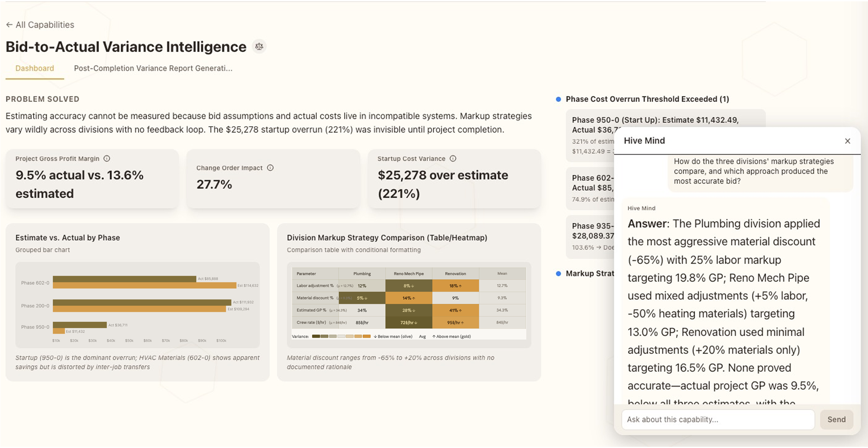
Task: Click blue dot beside Markup Strat heading
Action: (x=558, y=274)
